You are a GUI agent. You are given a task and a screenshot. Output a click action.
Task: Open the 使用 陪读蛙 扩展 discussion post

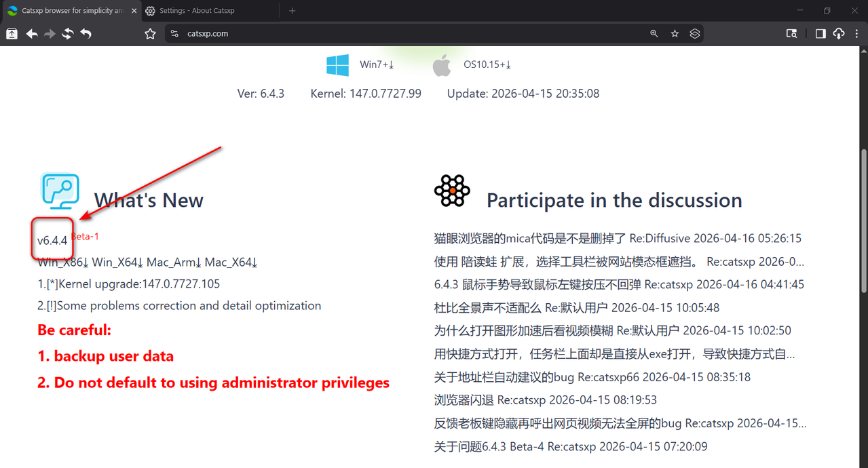click(x=619, y=262)
